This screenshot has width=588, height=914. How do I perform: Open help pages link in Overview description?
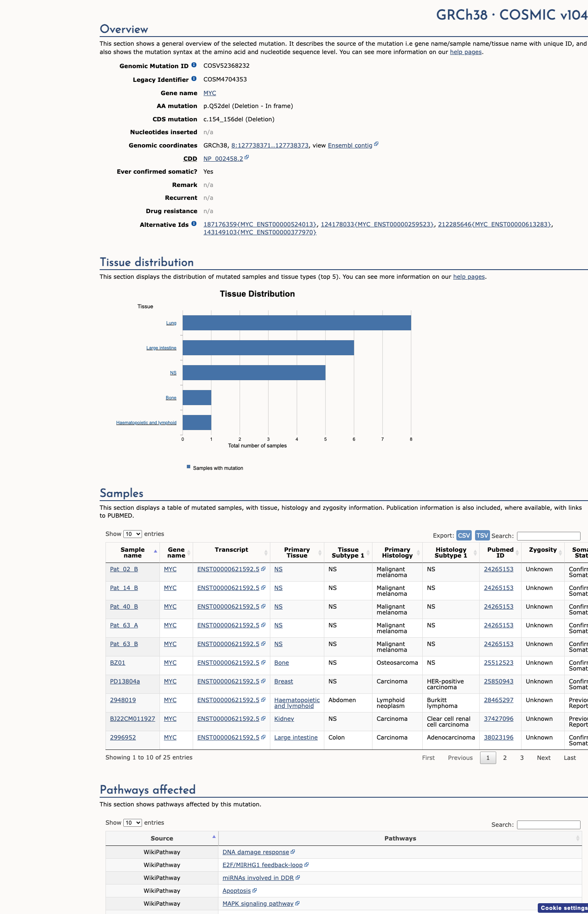pos(466,52)
